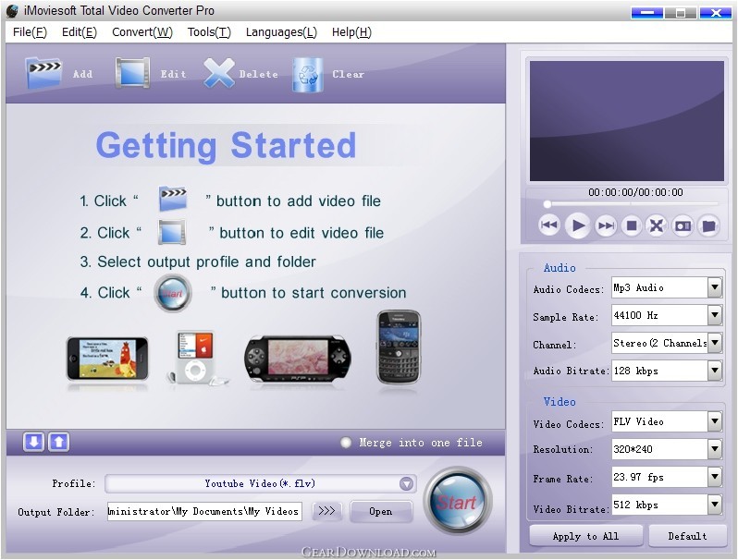Screen dimensions: 738x560
Task: Click the Open output folder button
Action: pyautogui.click(x=381, y=511)
